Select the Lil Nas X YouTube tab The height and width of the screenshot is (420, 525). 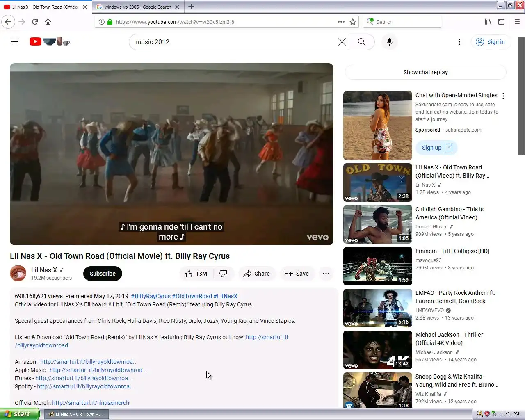[45, 7]
